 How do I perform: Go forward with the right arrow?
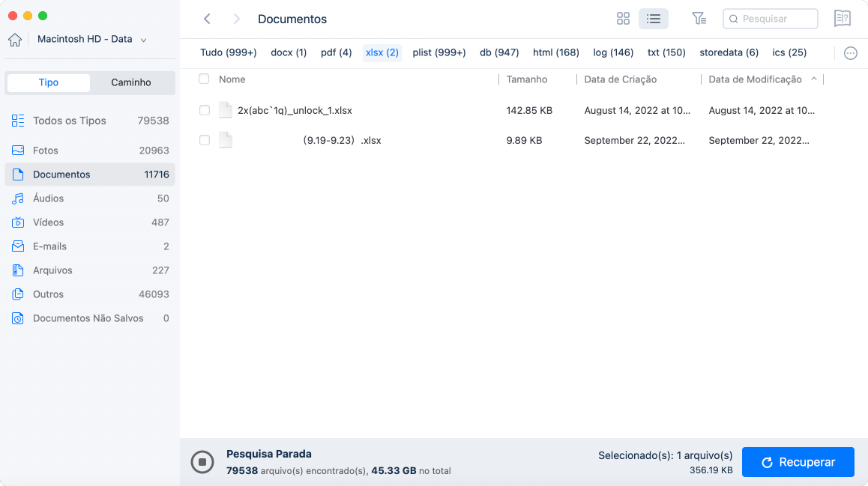tap(236, 19)
